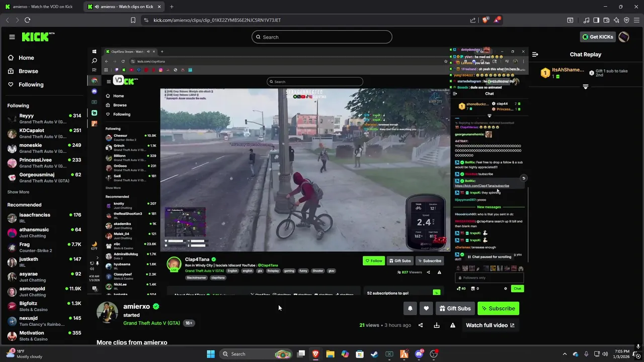The width and height of the screenshot is (644, 362).
Task: Open Browse in Kick sidebar
Action: tap(23, 71)
